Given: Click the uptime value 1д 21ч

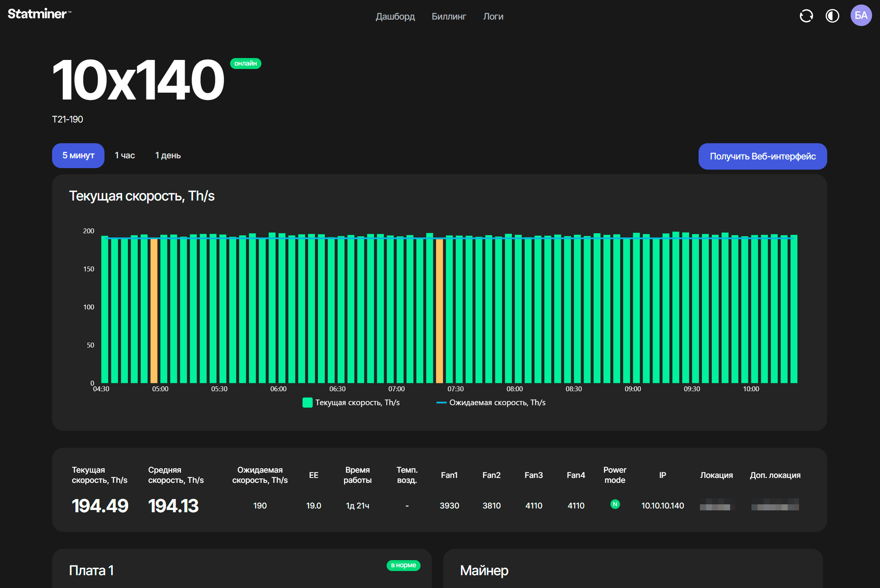Looking at the screenshot, I should [x=358, y=505].
